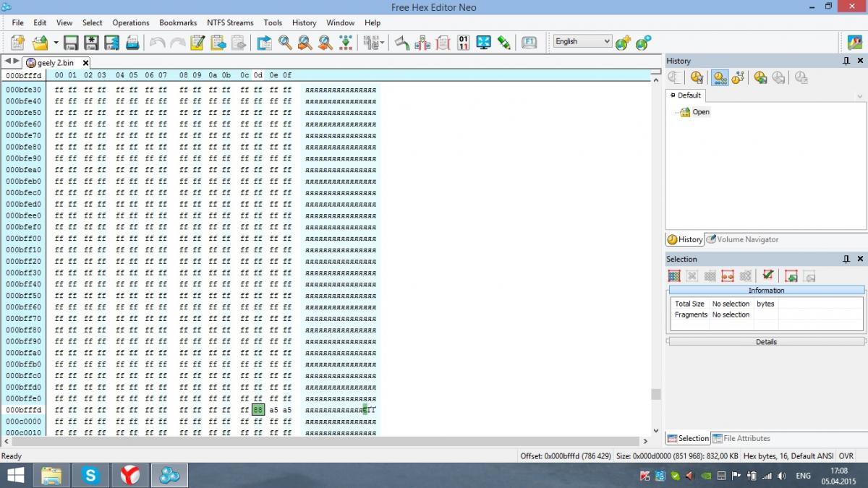Expand the Open button dropdown arrow
The width and height of the screenshot is (868, 488).
coord(56,43)
